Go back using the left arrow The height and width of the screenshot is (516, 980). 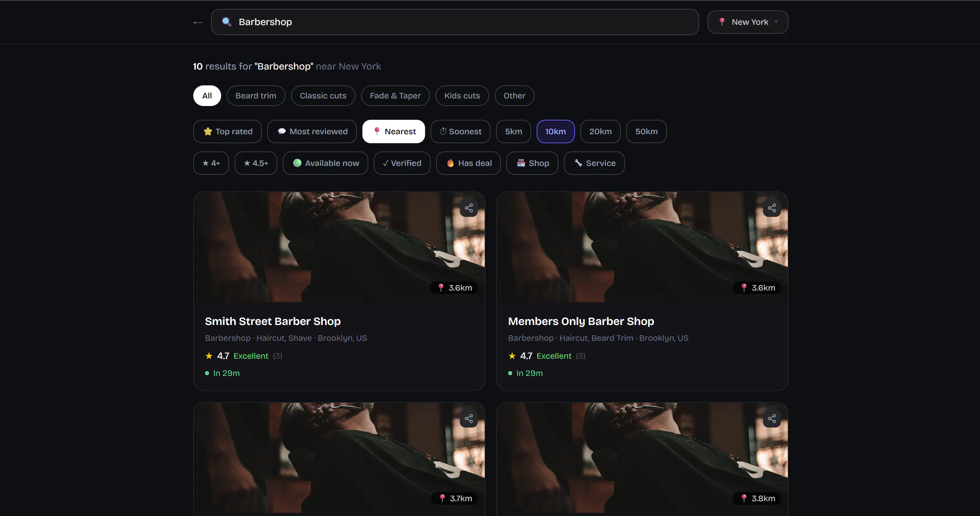pyautogui.click(x=198, y=22)
